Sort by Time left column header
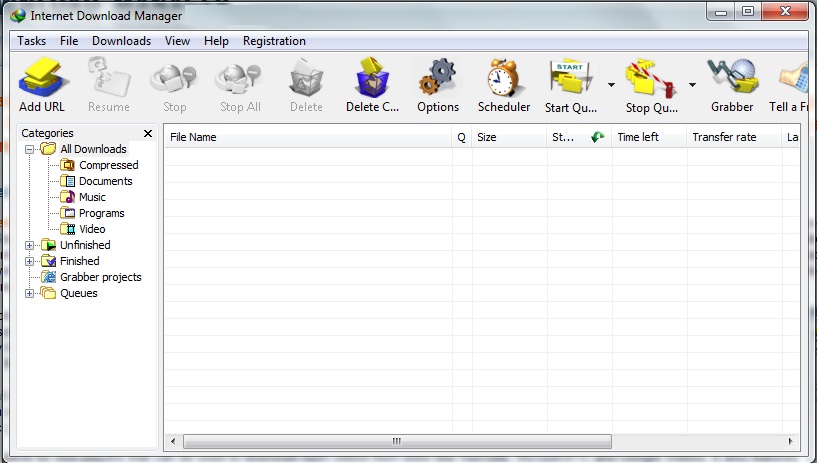The width and height of the screenshot is (817, 463). pos(649,137)
